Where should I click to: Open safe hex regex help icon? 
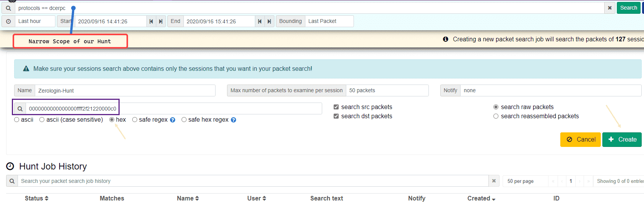[234, 120]
